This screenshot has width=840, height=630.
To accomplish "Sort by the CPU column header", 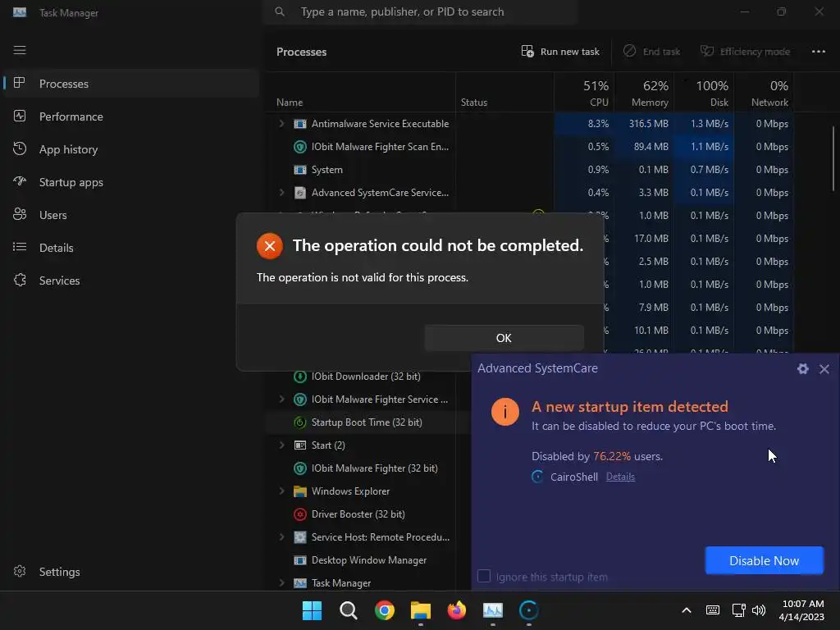I will pyautogui.click(x=584, y=93).
